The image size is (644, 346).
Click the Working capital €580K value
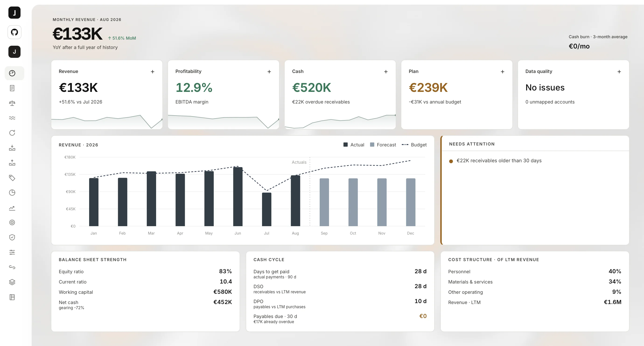pos(223,292)
